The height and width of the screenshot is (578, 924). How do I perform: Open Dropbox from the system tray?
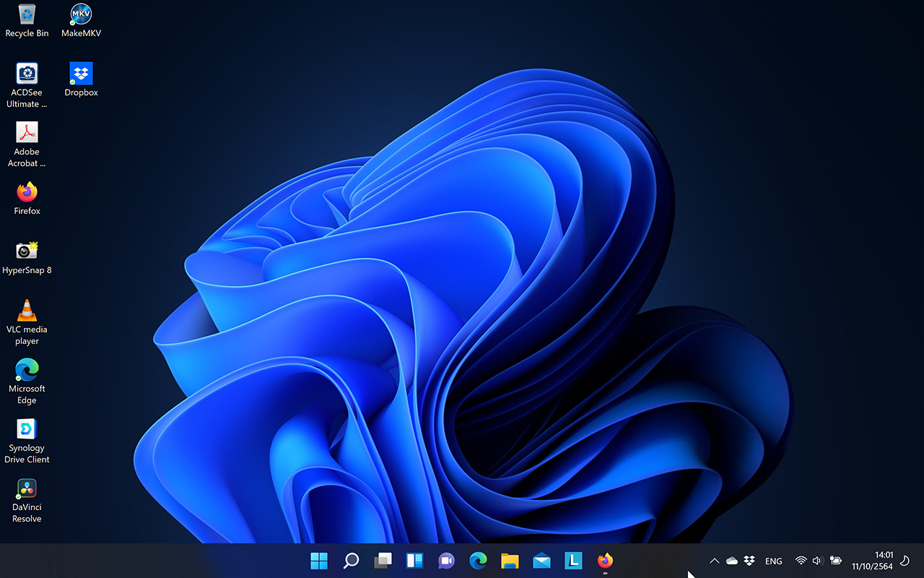(x=749, y=560)
